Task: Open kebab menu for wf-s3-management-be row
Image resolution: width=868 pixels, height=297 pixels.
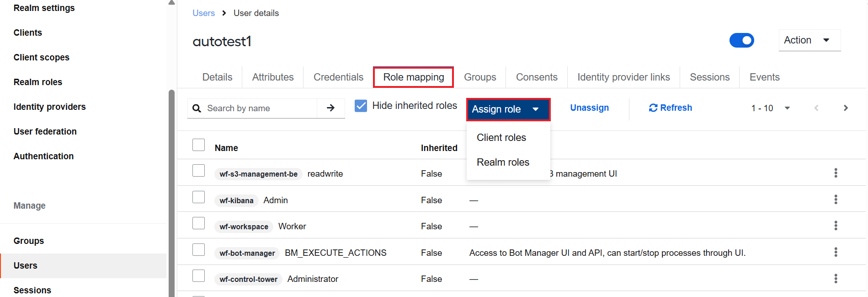Action: click(836, 173)
